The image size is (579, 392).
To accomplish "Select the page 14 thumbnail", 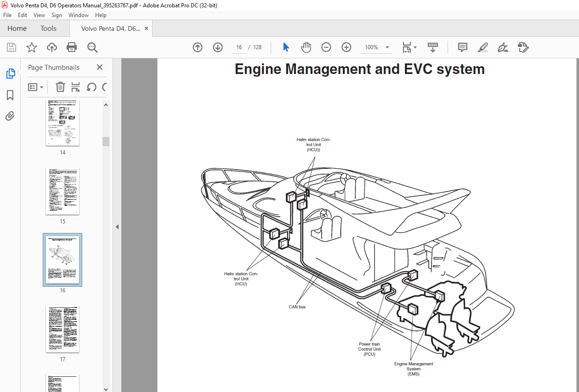I will [x=62, y=123].
